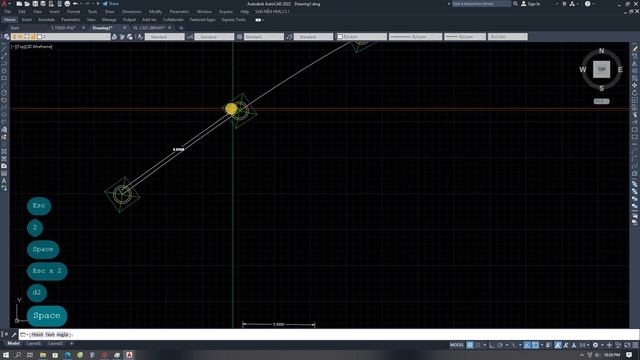This screenshot has height=360, width=640.
Task: Toggle object snap tracking in status bar
Action: click(x=527, y=345)
